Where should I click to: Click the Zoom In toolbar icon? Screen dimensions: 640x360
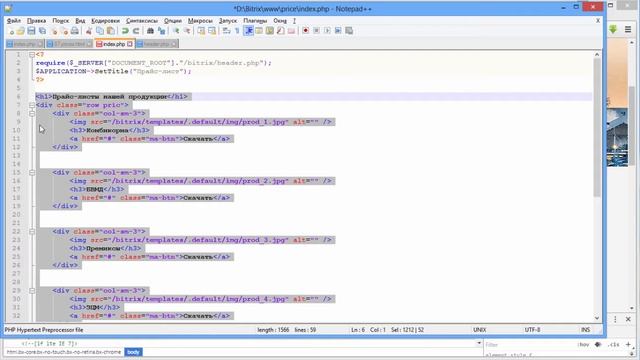click(176, 31)
